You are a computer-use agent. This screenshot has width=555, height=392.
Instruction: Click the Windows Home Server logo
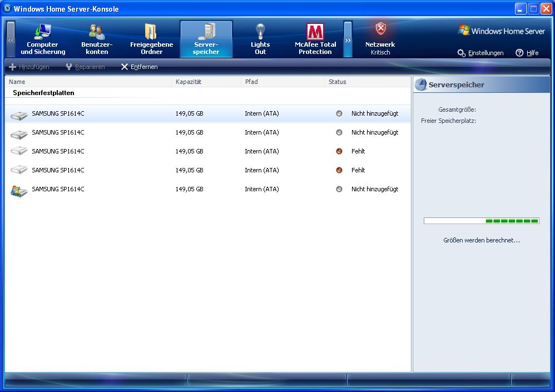click(x=501, y=31)
